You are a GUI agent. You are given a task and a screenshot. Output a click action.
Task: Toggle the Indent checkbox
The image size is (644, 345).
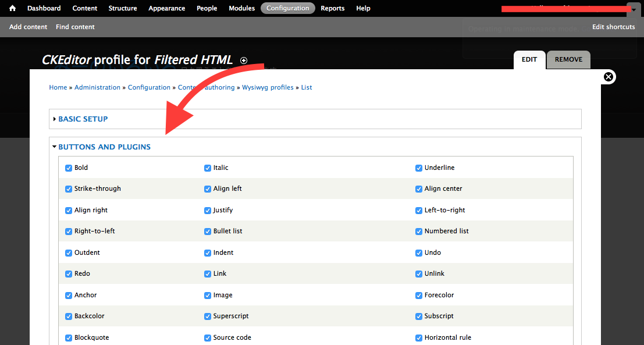pos(208,252)
